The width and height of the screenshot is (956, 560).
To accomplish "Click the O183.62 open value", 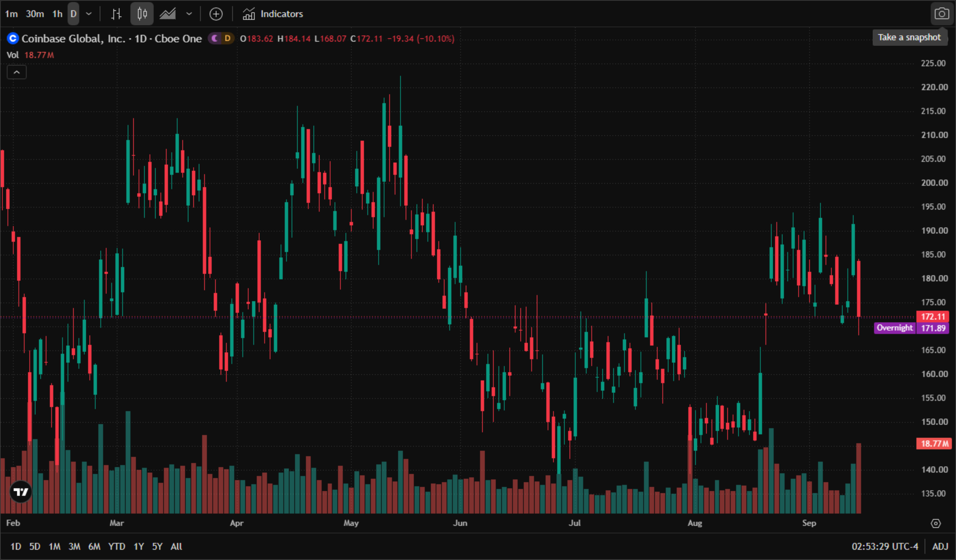I will pyautogui.click(x=256, y=39).
